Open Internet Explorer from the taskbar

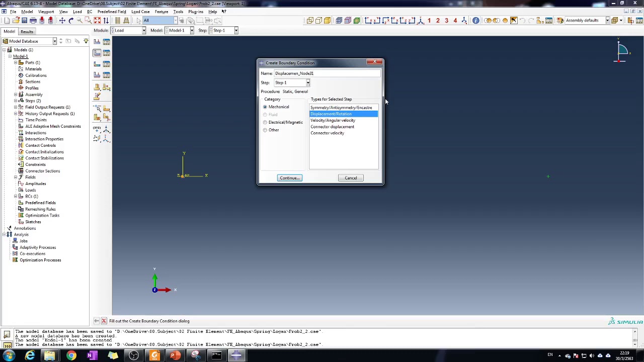(30, 356)
